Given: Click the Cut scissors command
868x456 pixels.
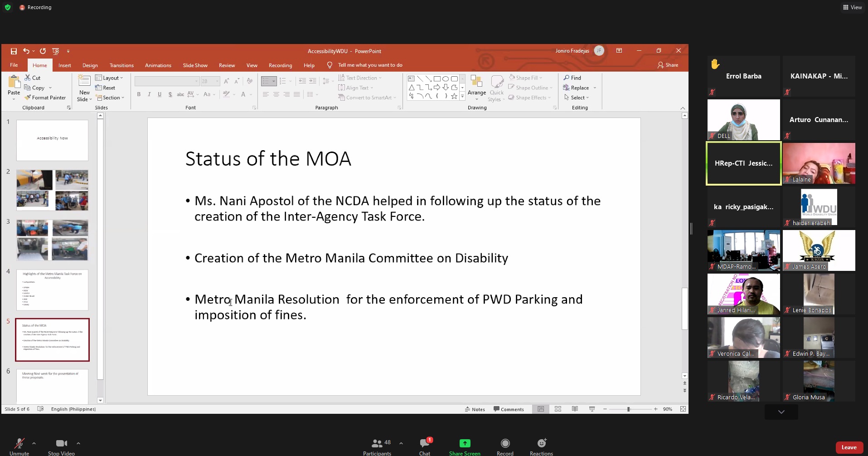Looking at the screenshot, I should coord(32,78).
